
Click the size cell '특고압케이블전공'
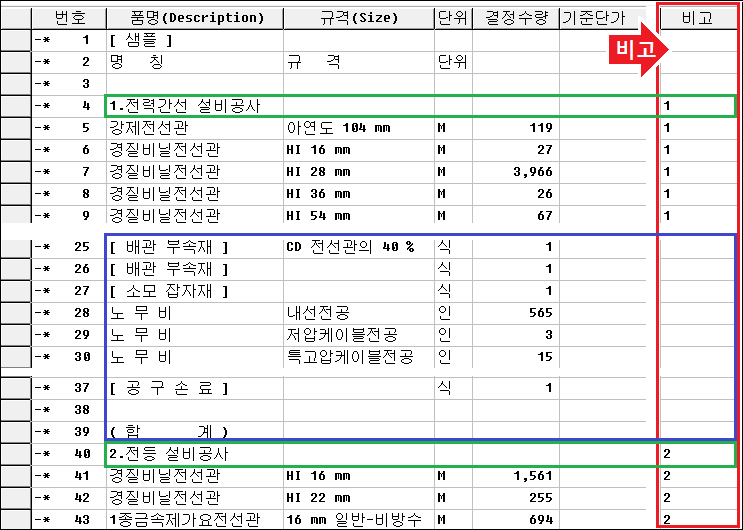pos(359,356)
